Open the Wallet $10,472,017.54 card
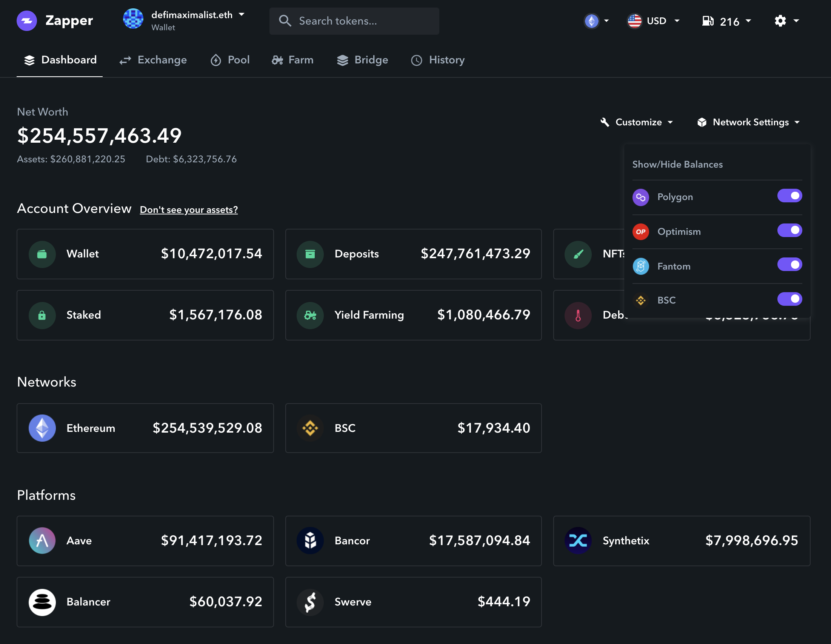The height and width of the screenshot is (644, 831). point(145,254)
